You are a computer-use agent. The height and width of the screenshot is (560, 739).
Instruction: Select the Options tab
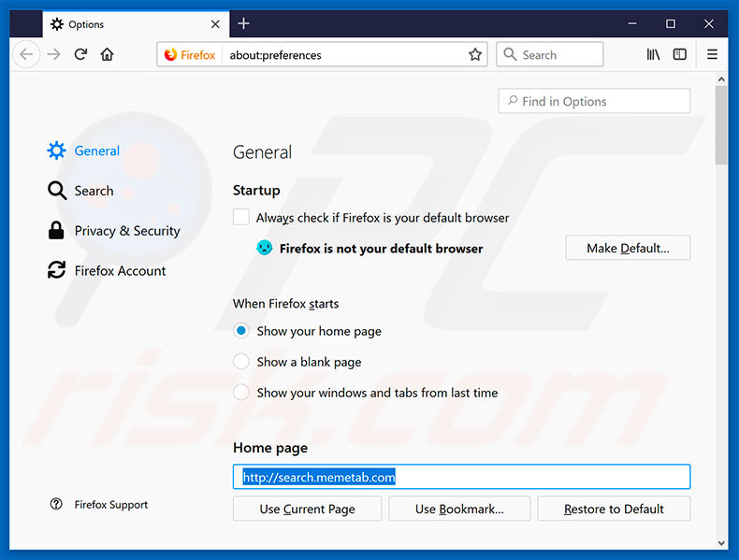[136, 24]
